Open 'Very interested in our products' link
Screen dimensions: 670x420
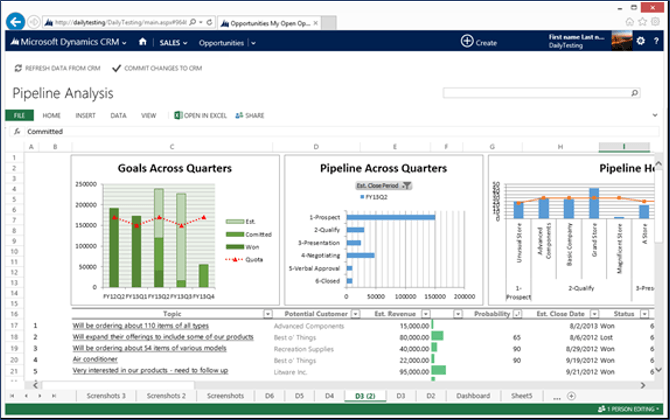coord(150,370)
